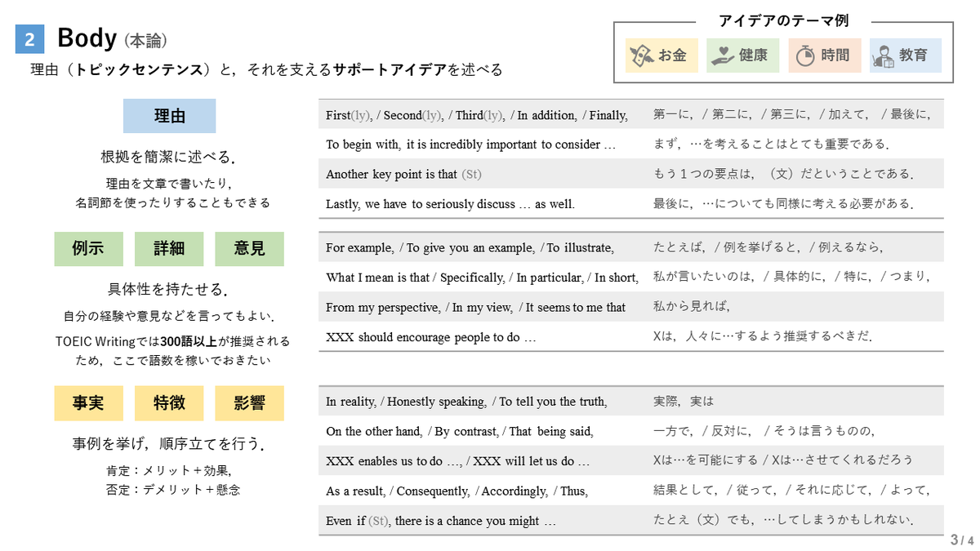Click the line 名詞節を使ったりすることもできる
The width and height of the screenshot is (980, 551).
(173, 202)
